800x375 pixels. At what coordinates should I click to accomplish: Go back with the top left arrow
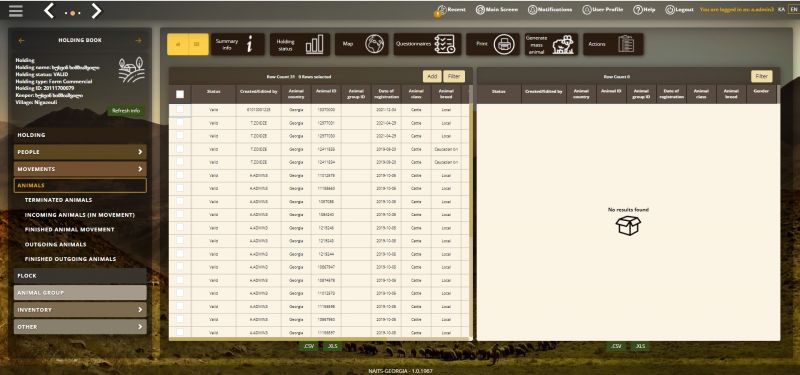point(49,11)
